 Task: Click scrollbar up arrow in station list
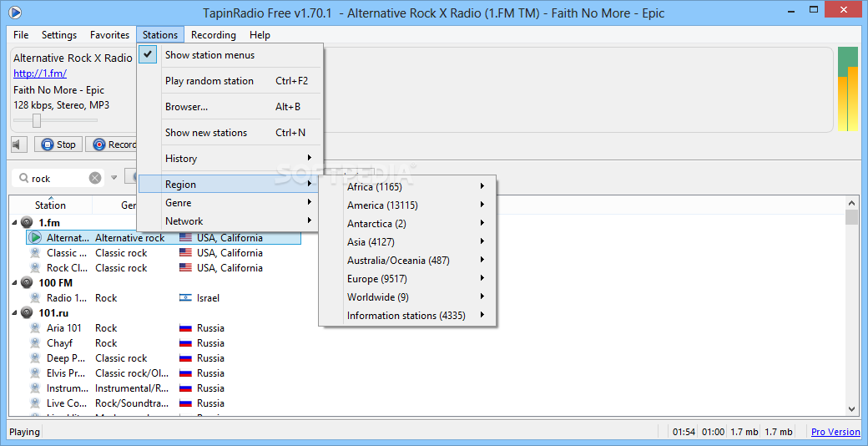851,203
